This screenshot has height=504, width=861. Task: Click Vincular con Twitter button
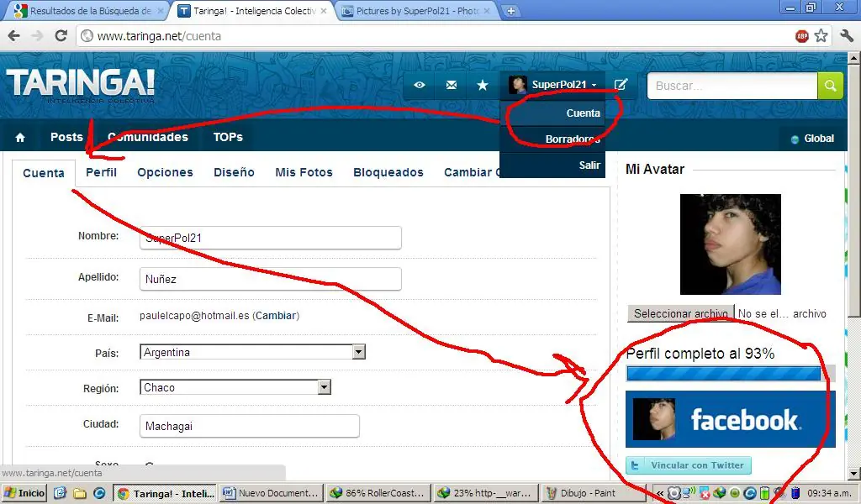click(689, 465)
